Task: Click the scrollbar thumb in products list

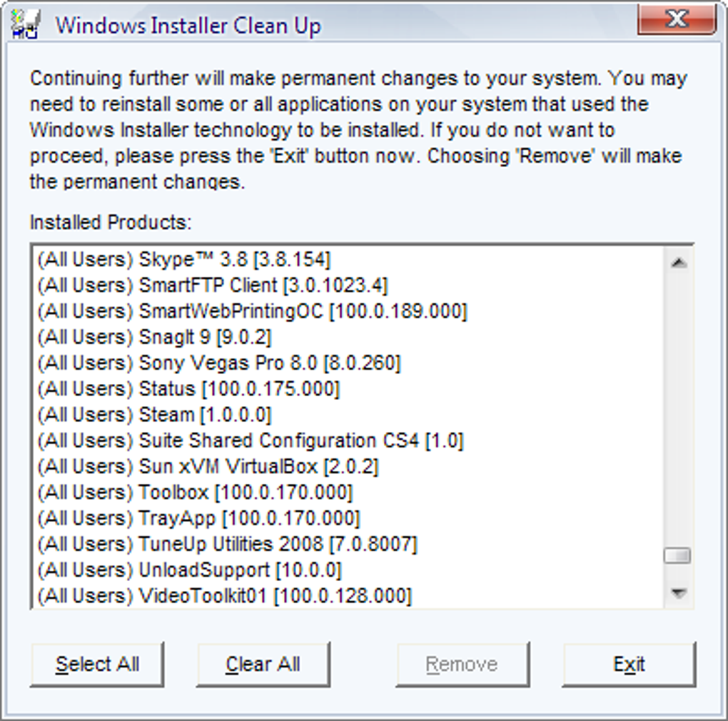Action: tap(678, 555)
